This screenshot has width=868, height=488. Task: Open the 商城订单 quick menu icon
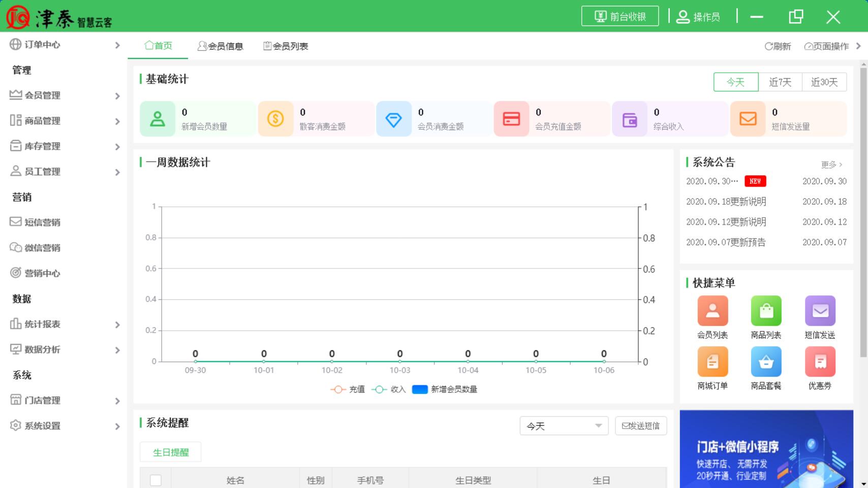tap(712, 361)
